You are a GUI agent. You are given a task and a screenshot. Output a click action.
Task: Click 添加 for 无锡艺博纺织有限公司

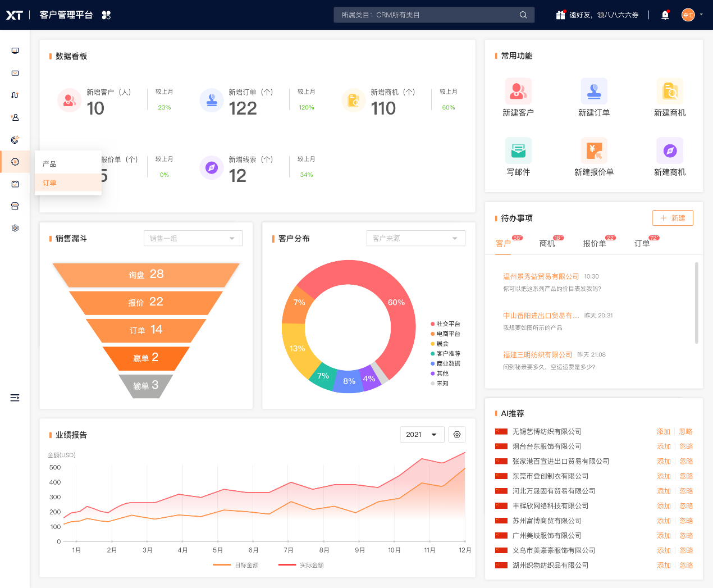click(664, 432)
